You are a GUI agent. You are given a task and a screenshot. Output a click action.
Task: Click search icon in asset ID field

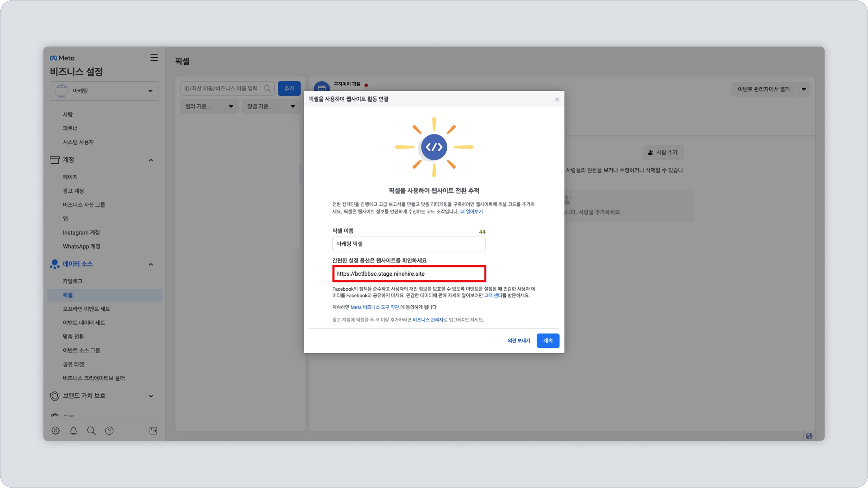click(267, 88)
